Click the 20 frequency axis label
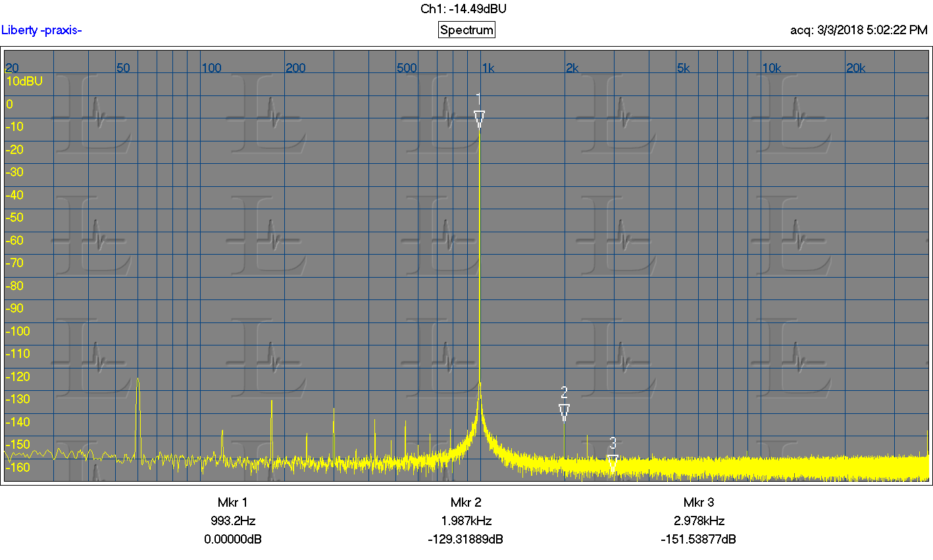The image size is (933, 560). point(12,68)
